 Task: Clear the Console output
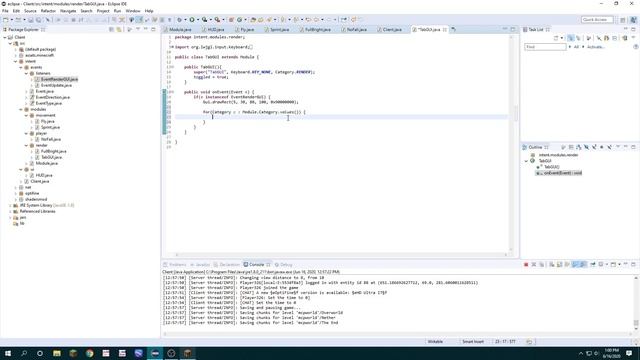(x=551, y=264)
